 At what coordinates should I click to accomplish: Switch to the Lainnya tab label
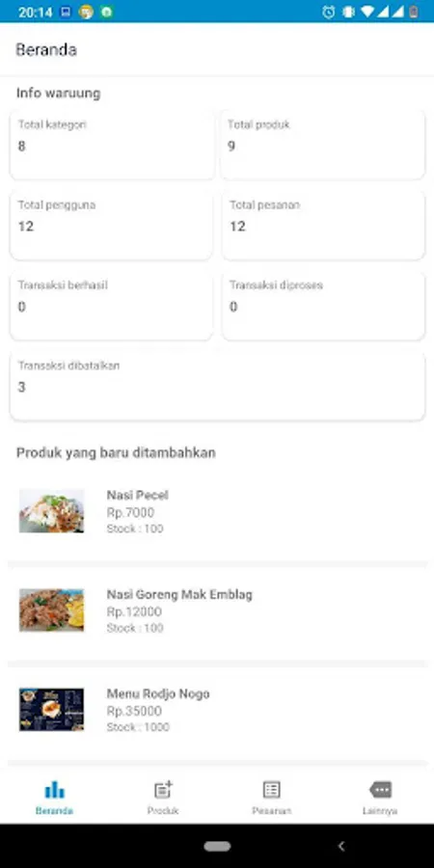point(380,810)
